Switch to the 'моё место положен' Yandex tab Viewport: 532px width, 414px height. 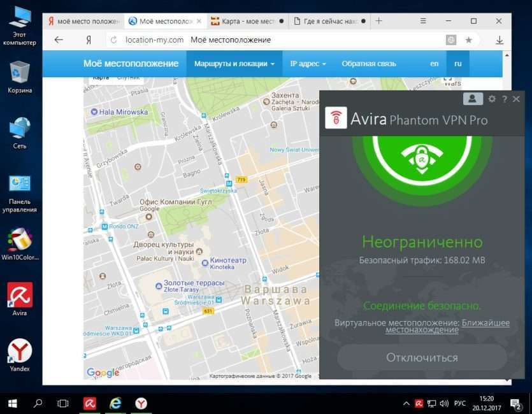[84, 22]
